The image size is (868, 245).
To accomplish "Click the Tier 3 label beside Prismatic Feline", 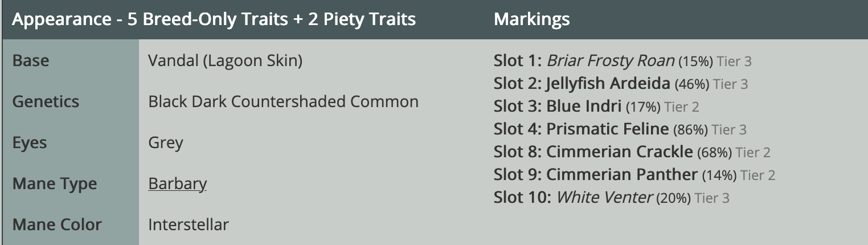I will click(729, 130).
